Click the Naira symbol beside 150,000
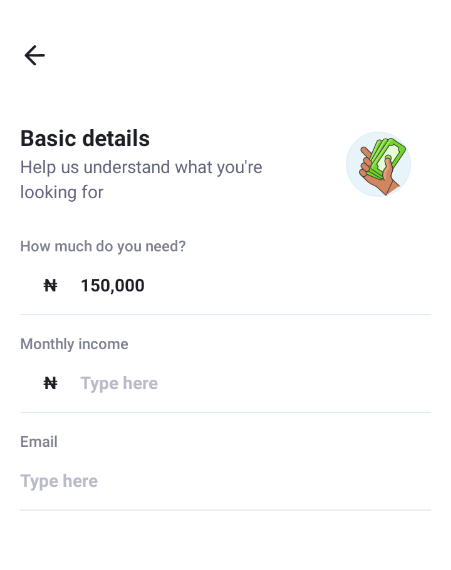Image resolution: width=451 pixels, height=570 pixels. pos(50,285)
